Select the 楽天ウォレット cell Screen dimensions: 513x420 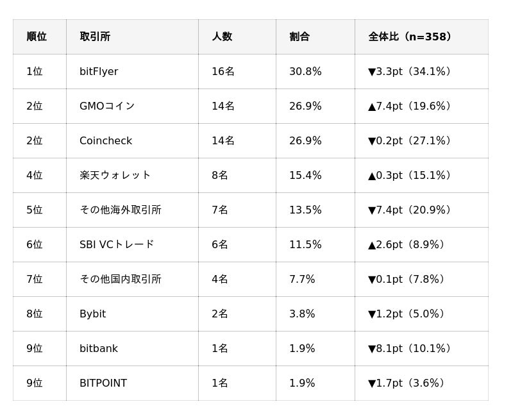coord(115,176)
